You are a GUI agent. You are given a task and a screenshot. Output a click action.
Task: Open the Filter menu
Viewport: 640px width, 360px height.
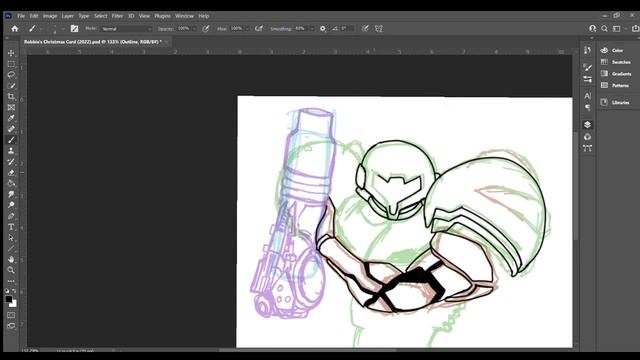117,16
